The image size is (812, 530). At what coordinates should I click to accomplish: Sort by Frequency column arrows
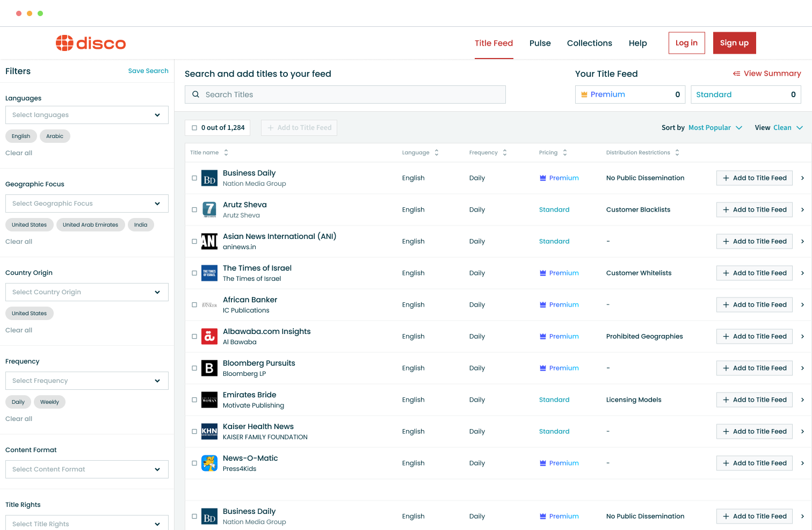[x=505, y=153]
